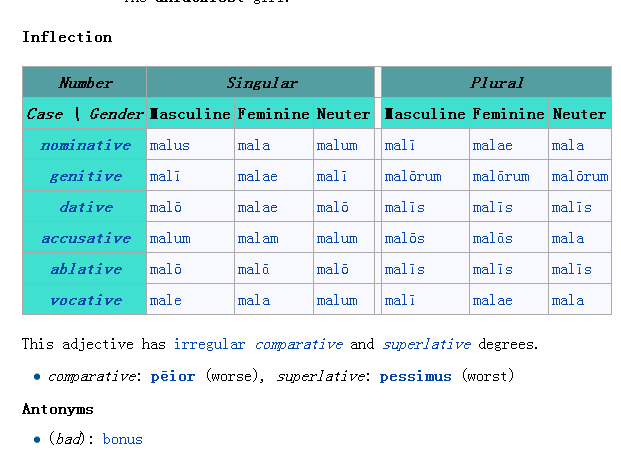Open malae in the nominative plural feminine cell
The height and width of the screenshot is (457, 621).
tap(492, 145)
